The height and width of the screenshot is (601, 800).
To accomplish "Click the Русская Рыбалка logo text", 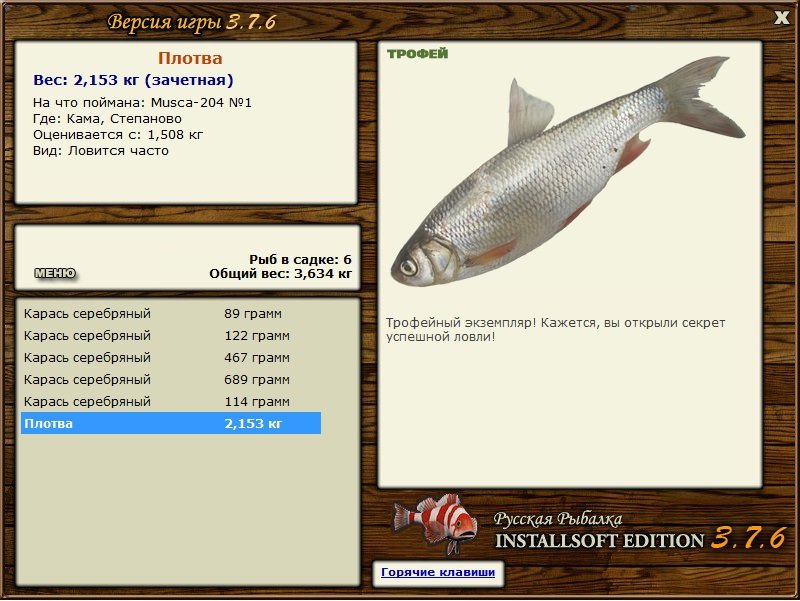I will [x=558, y=519].
